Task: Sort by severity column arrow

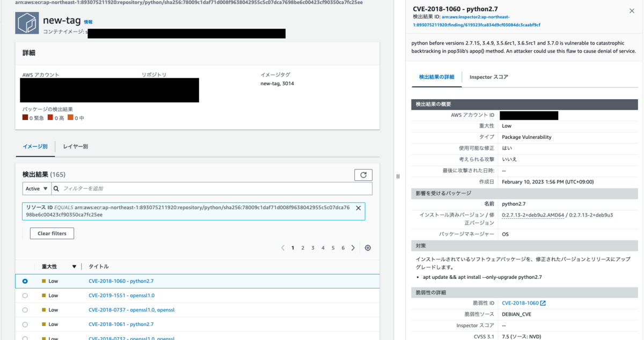Action: pos(75,267)
